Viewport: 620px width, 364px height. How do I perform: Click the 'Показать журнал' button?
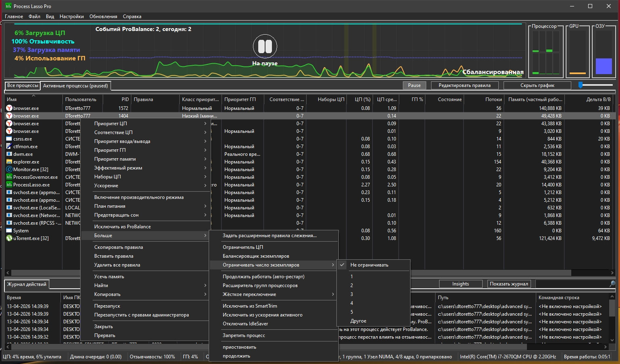click(x=509, y=284)
